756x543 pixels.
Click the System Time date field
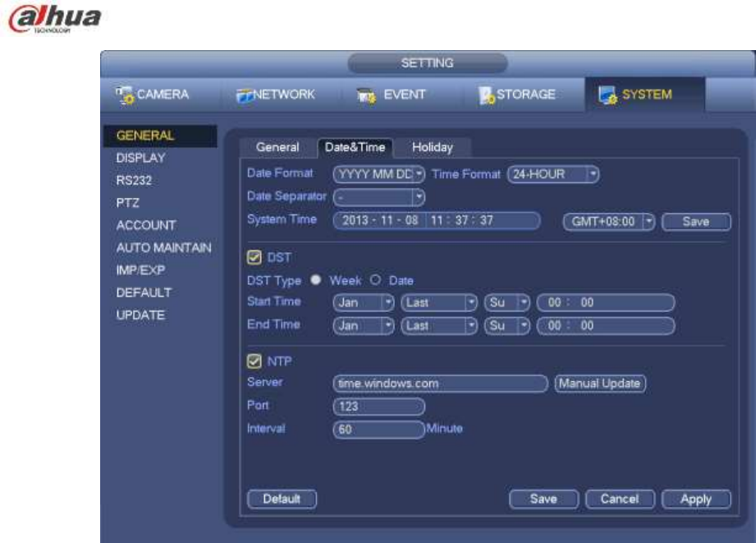pos(380,221)
